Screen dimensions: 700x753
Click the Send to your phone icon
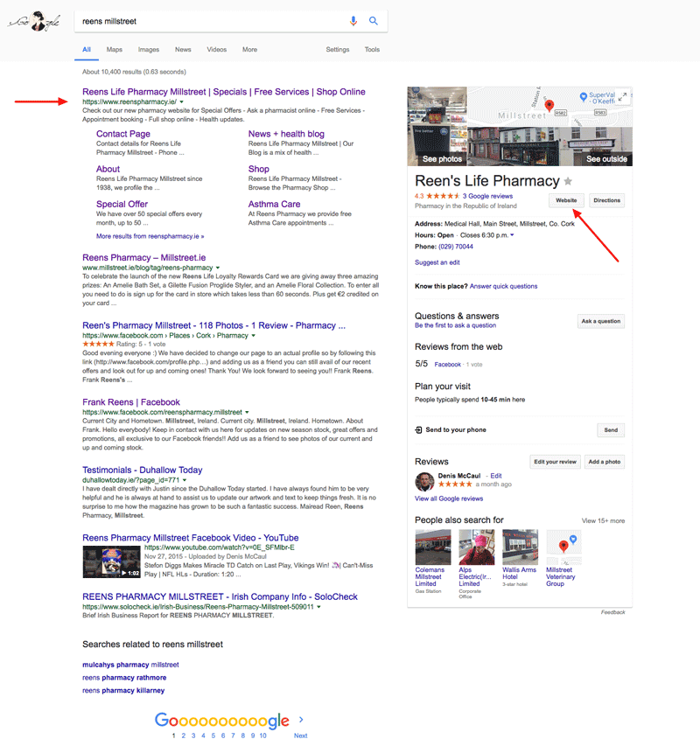(x=418, y=429)
